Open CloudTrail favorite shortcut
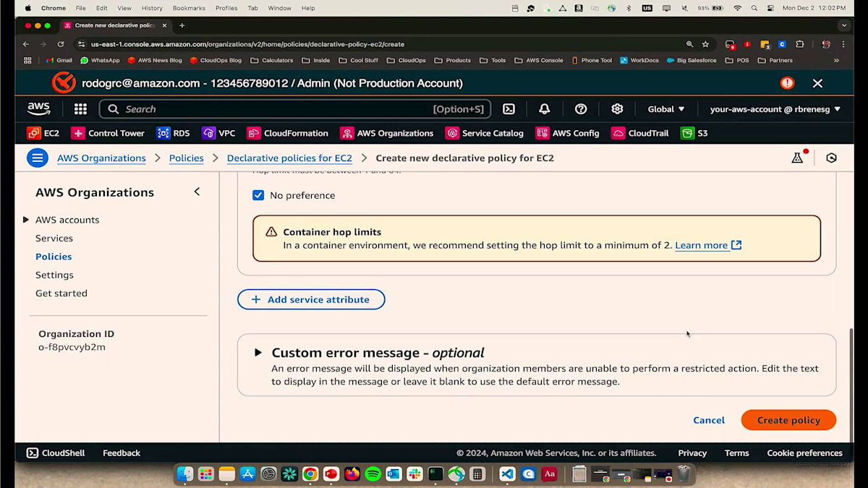This screenshot has height=488, width=868. pos(640,133)
